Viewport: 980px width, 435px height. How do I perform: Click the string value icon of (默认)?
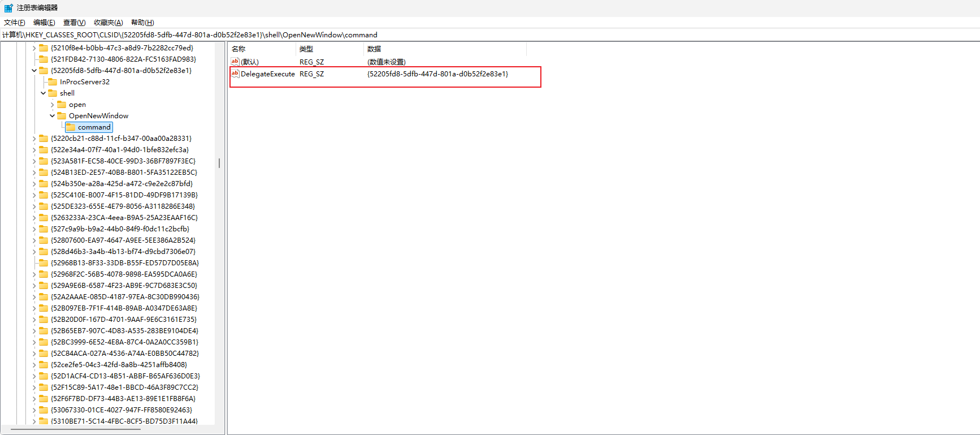pyautogui.click(x=235, y=62)
